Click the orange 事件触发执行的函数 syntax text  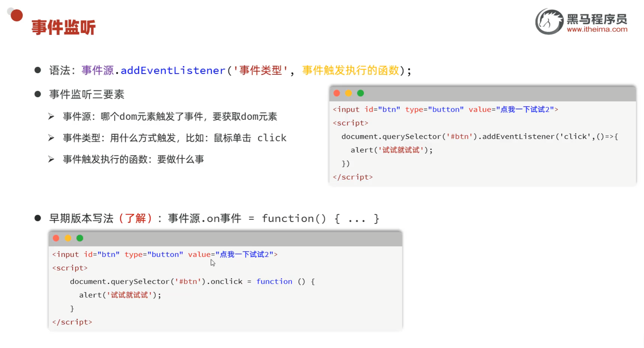[x=351, y=70]
